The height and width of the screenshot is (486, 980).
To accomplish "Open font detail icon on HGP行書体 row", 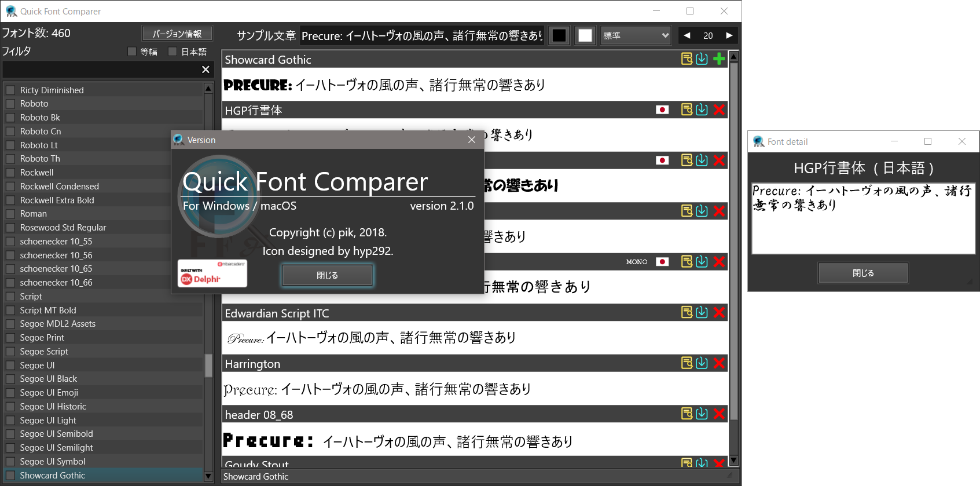I will click(x=687, y=109).
